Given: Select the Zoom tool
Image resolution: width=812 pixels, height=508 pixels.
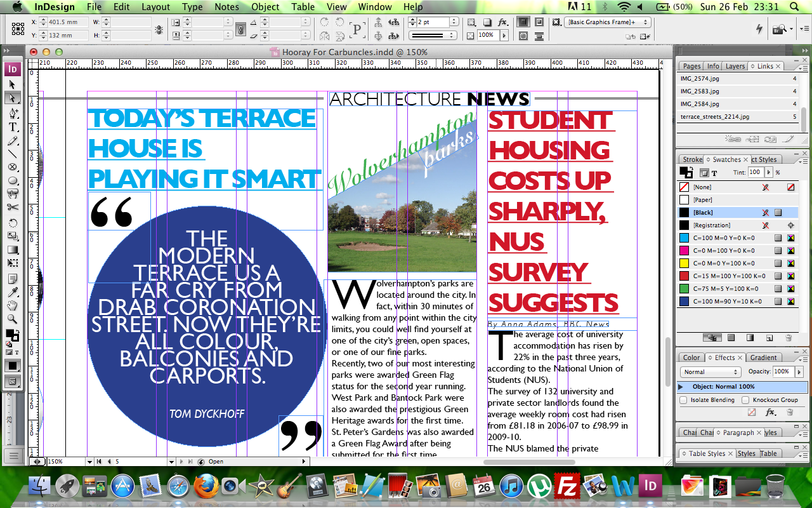Looking at the screenshot, I should pos(12,319).
